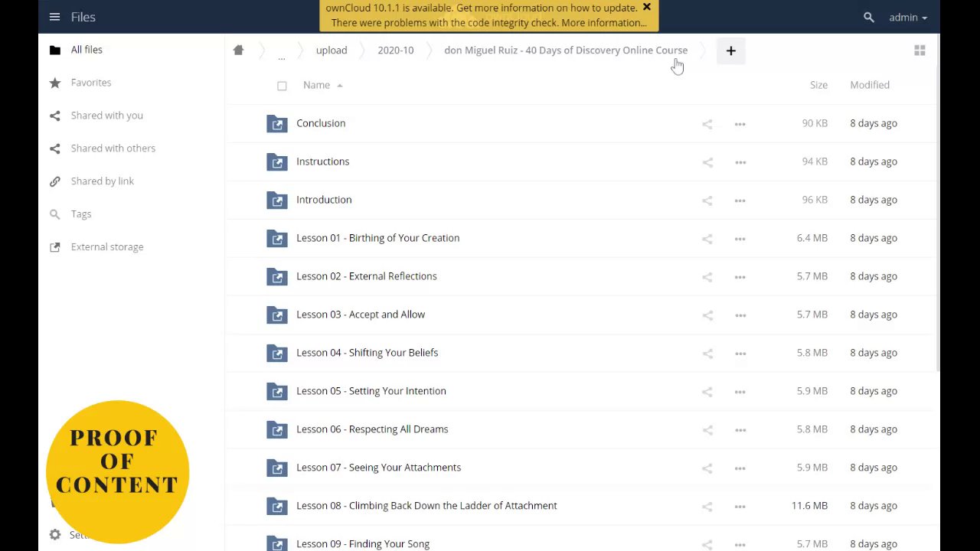This screenshot has height=551, width=980.
Task: Open Lesson 06 - Respecting All Dreams
Action: 372,429
